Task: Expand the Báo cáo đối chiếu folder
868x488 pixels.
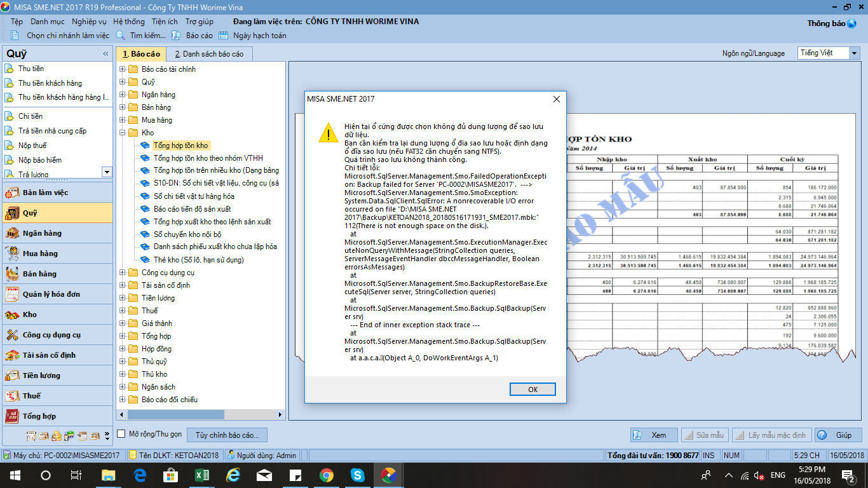Action: (x=123, y=400)
